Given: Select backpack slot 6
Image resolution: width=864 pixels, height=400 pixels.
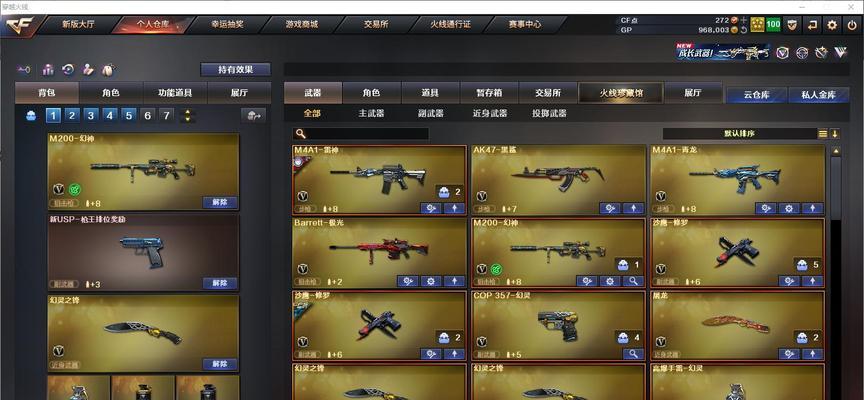Looking at the screenshot, I should (148, 115).
